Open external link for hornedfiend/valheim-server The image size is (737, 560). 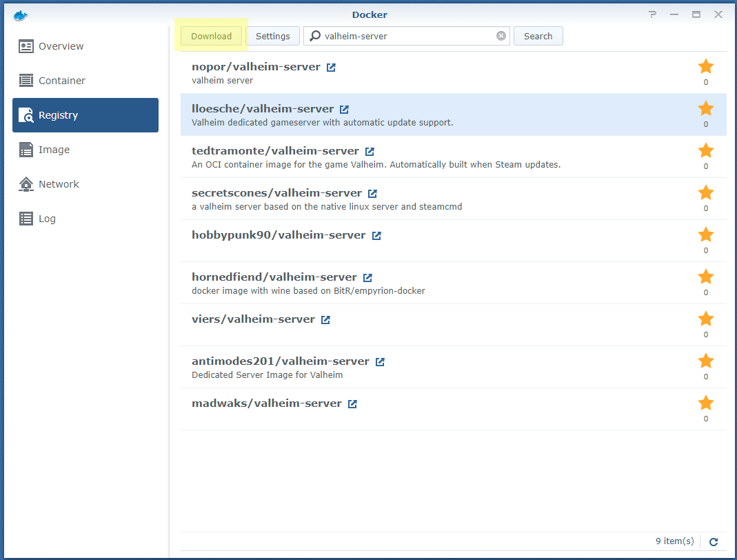click(x=367, y=277)
